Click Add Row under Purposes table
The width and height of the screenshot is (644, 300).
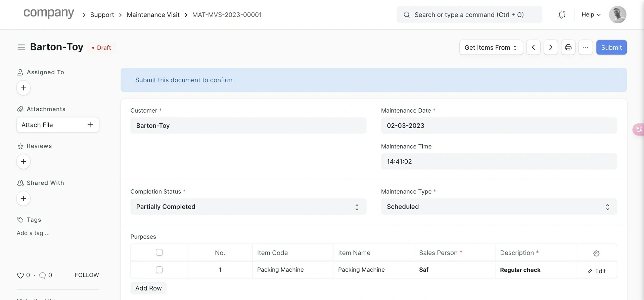coord(148,288)
